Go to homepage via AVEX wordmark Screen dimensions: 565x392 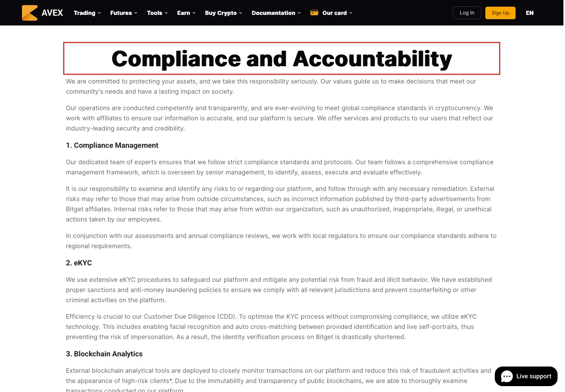(x=52, y=13)
